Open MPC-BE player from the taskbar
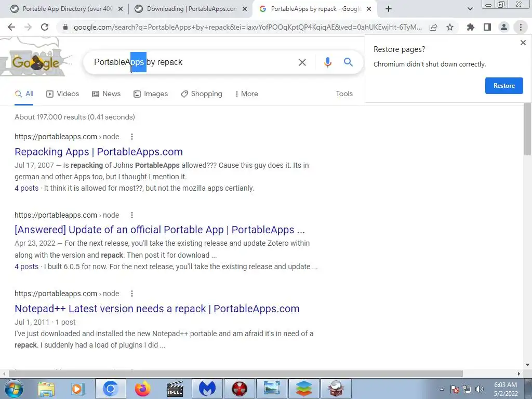 pos(175,389)
